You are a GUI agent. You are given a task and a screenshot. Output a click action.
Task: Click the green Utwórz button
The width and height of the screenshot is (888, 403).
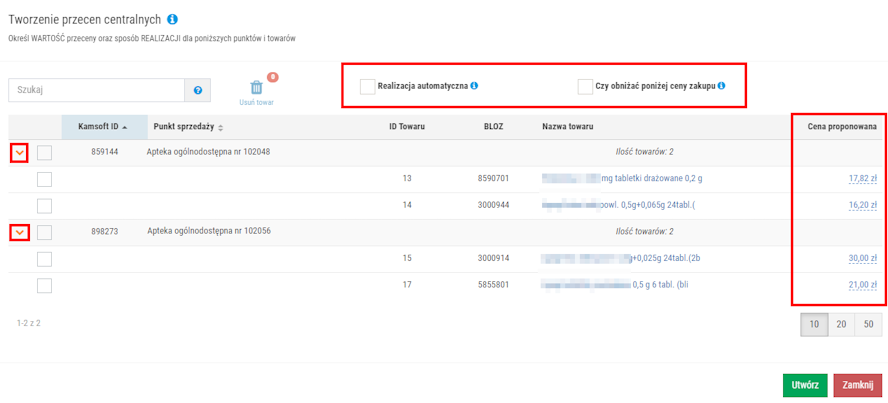(804, 385)
